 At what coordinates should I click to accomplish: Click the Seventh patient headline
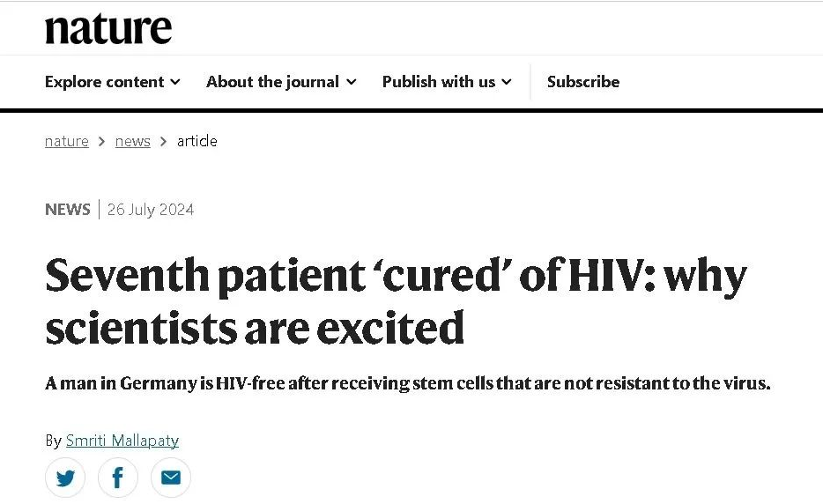396,300
